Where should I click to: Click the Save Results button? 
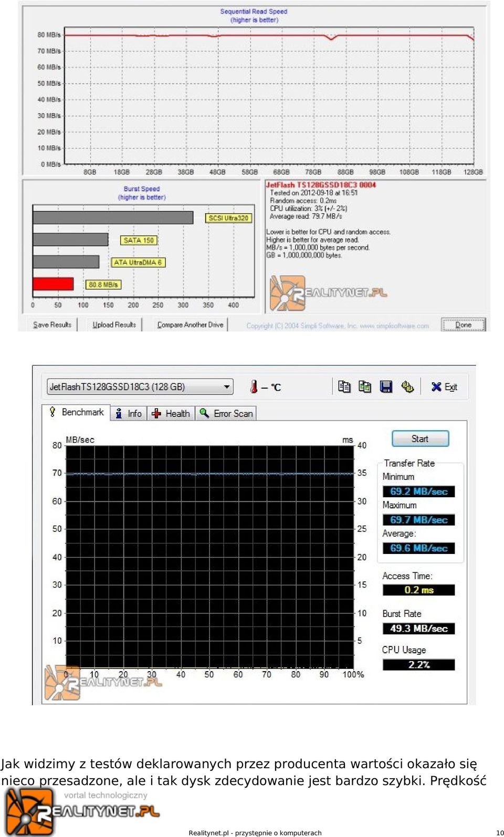pos(52,325)
